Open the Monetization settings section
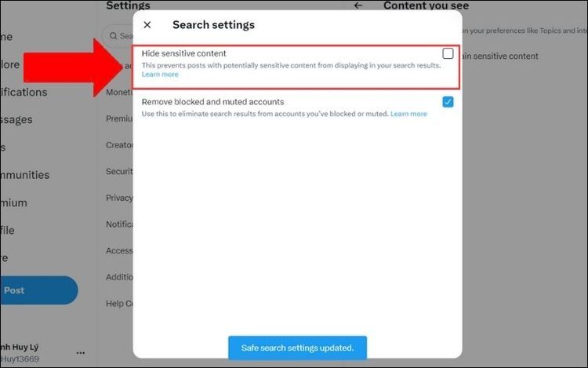The image size is (588, 368). 119,92
